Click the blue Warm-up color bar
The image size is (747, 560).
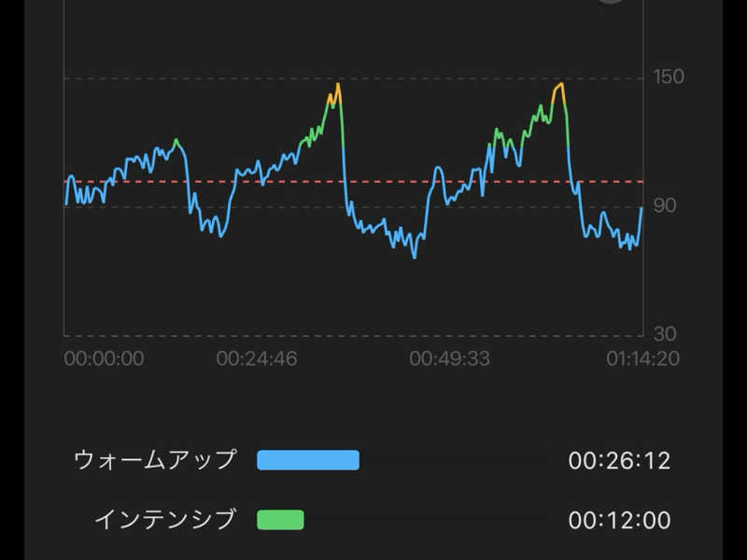[x=308, y=460]
